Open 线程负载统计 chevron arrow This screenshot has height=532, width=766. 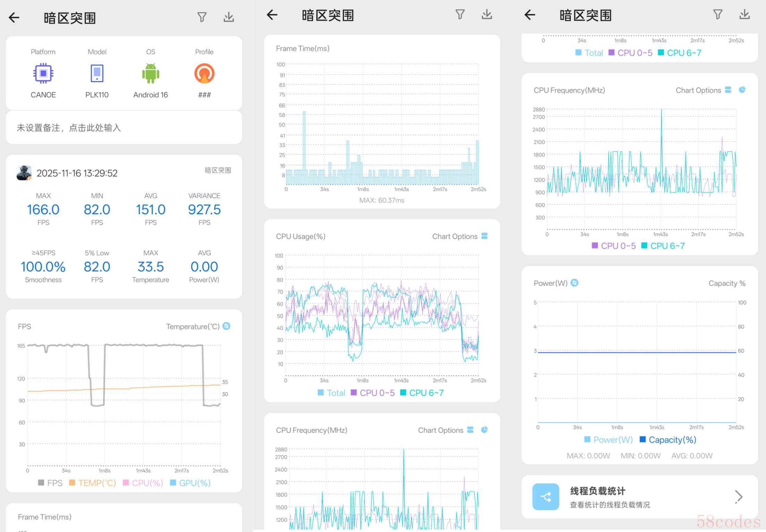pyautogui.click(x=739, y=497)
